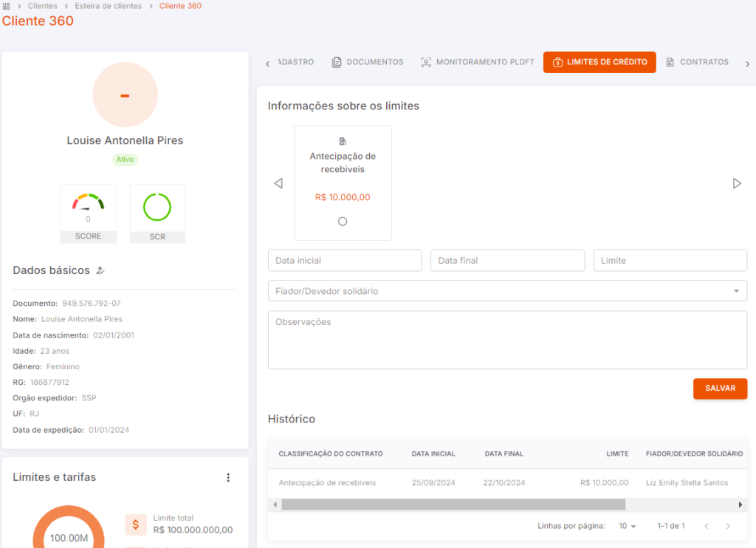756x548 pixels.
Task: Click the Observações text area
Action: (x=508, y=340)
